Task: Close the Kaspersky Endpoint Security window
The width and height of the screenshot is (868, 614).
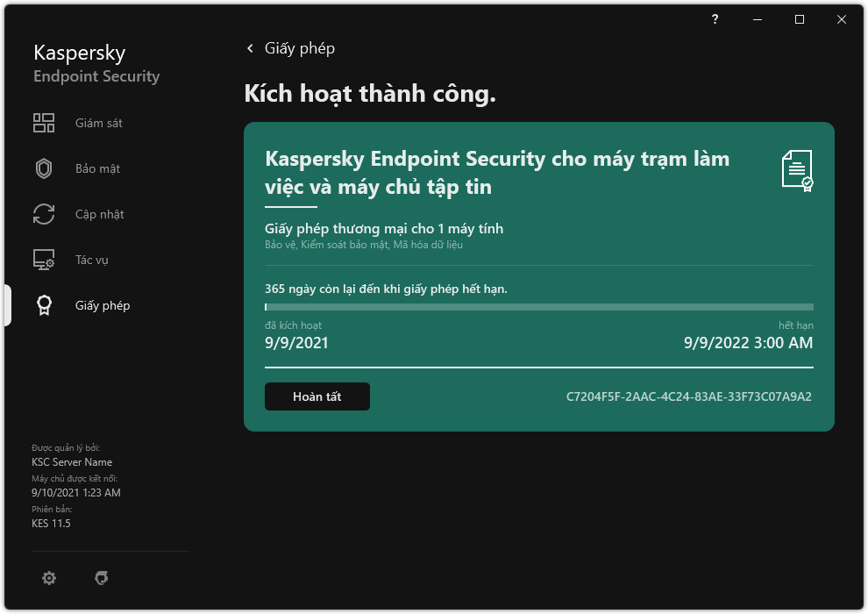Action: point(842,19)
